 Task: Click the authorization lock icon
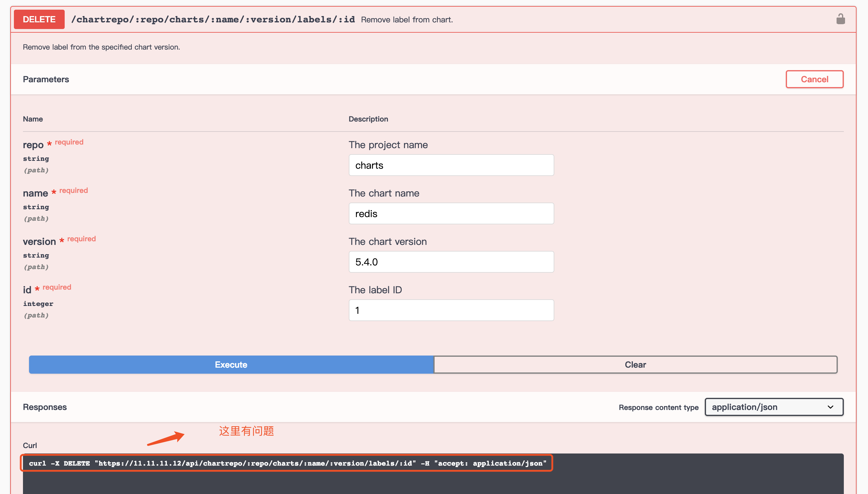840,19
